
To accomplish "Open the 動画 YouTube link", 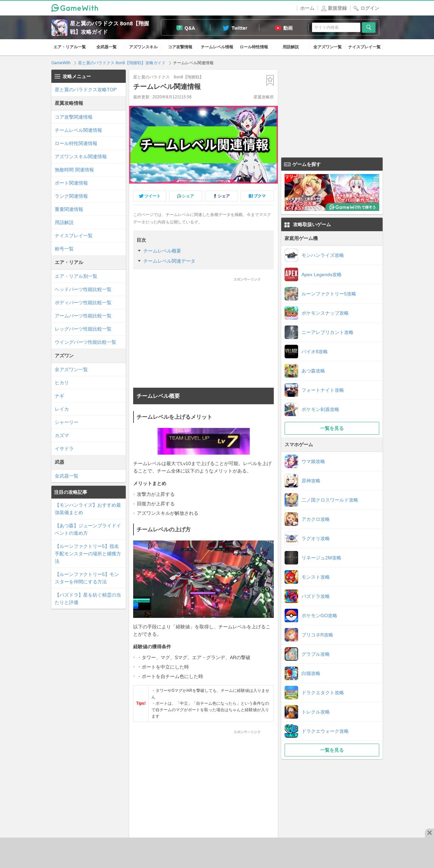I will click(x=284, y=28).
